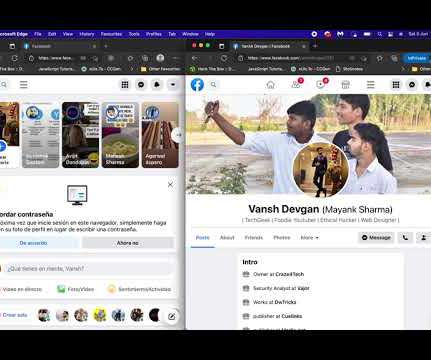Click the Message button on profile
Viewport: 431px width, 360px height.
point(376,238)
